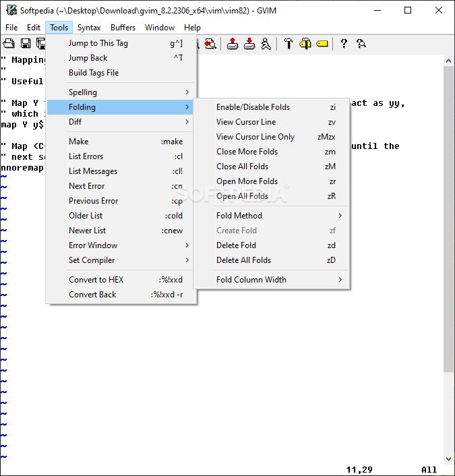
Task: Maximize the GVIM window
Action: click(408, 10)
